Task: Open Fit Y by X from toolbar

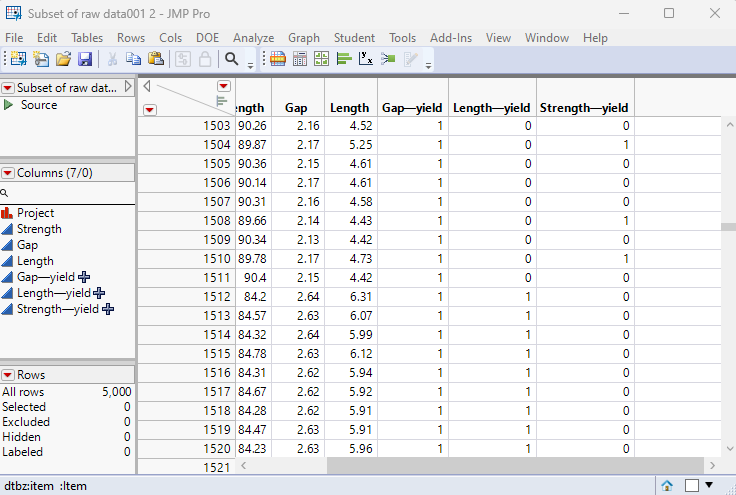Action: coord(366,60)
